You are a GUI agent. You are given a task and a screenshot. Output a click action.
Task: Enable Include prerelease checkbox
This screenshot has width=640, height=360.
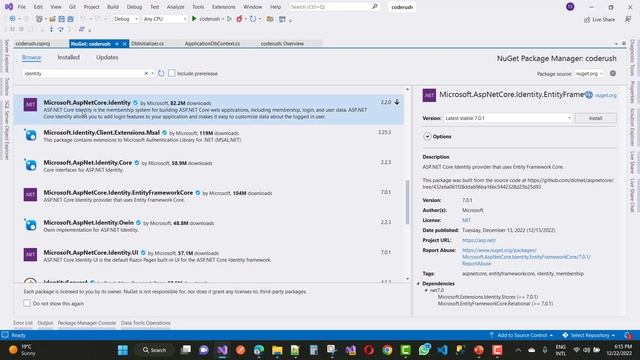point(171,73)
